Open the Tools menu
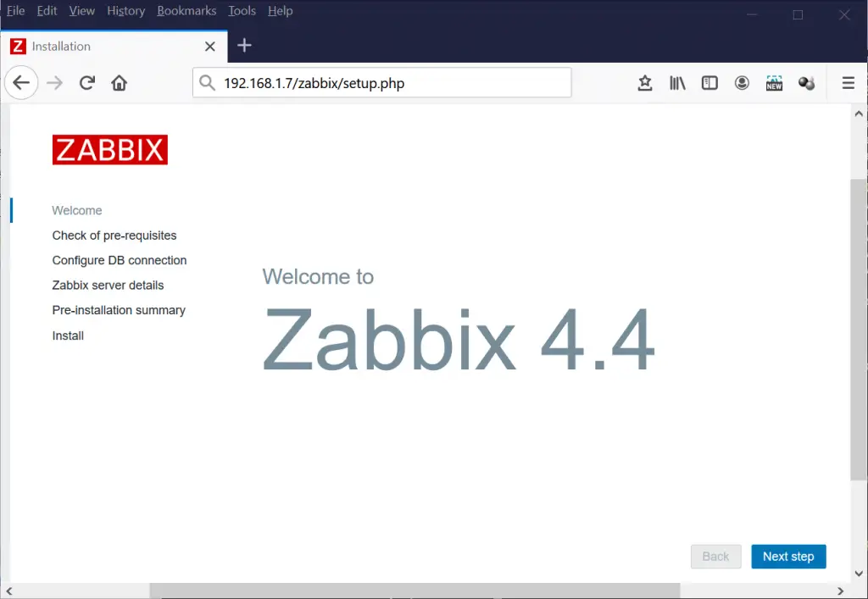Screen dimensions: 868x599 coord(242,10)
